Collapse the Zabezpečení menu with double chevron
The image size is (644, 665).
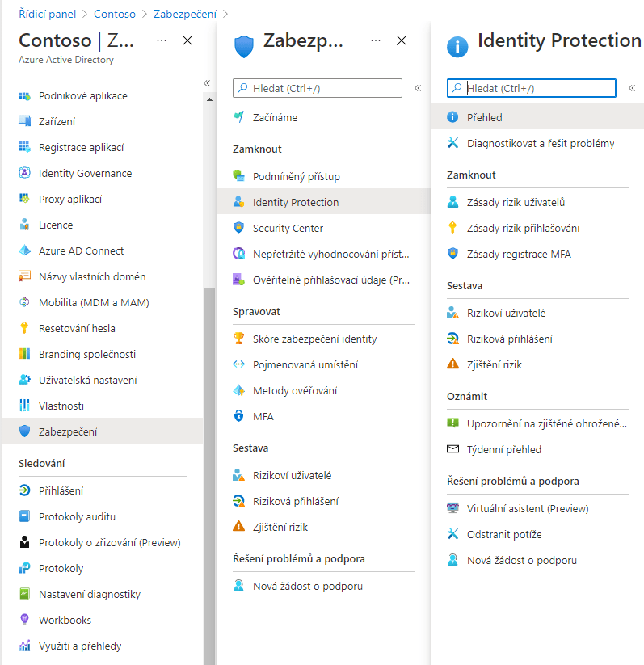pyautogui.click(x=418, y=88)
